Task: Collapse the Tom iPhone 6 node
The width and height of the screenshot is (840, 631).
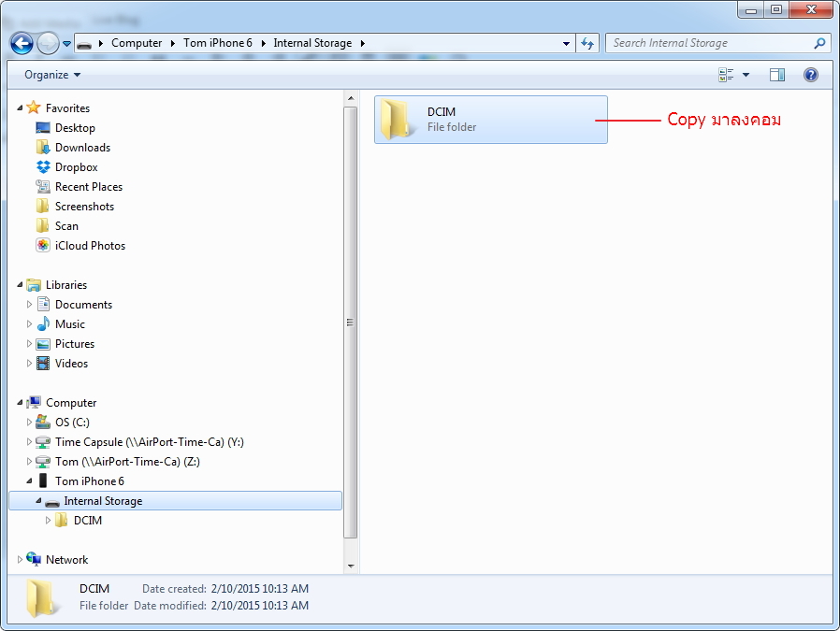Action: (x=29, y=481)
